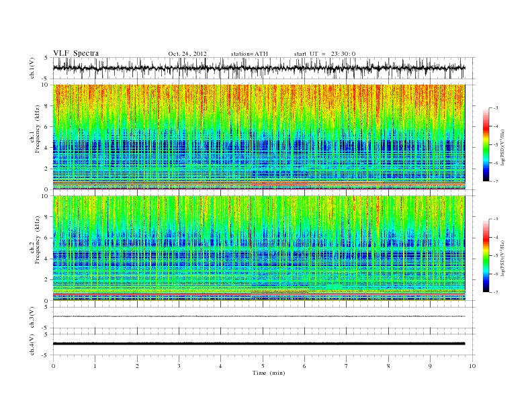Click time axis tick label "7"
The height and width of the screenshot is (411, 532).
pos(347,366)
